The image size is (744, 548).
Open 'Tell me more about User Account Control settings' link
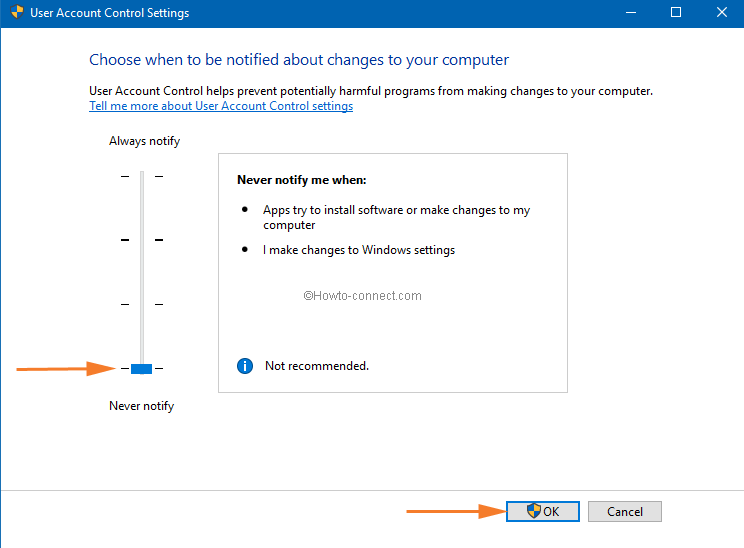tap(221, 106)
